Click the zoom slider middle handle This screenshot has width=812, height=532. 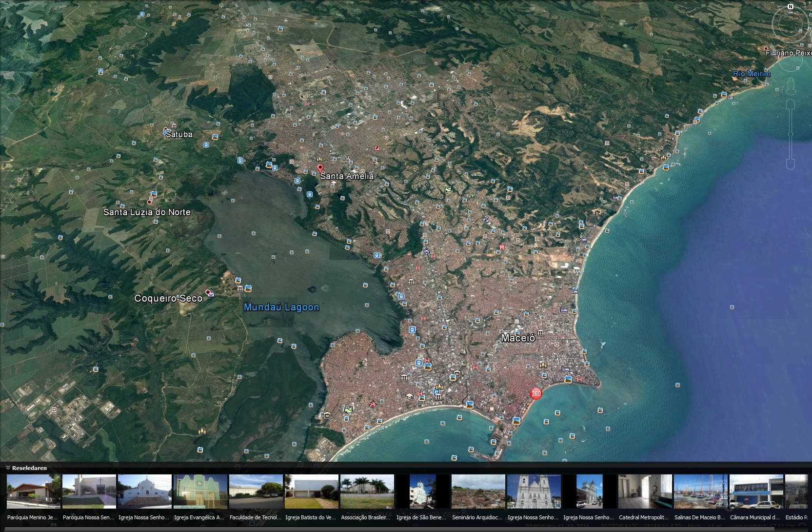pos(791,134)
